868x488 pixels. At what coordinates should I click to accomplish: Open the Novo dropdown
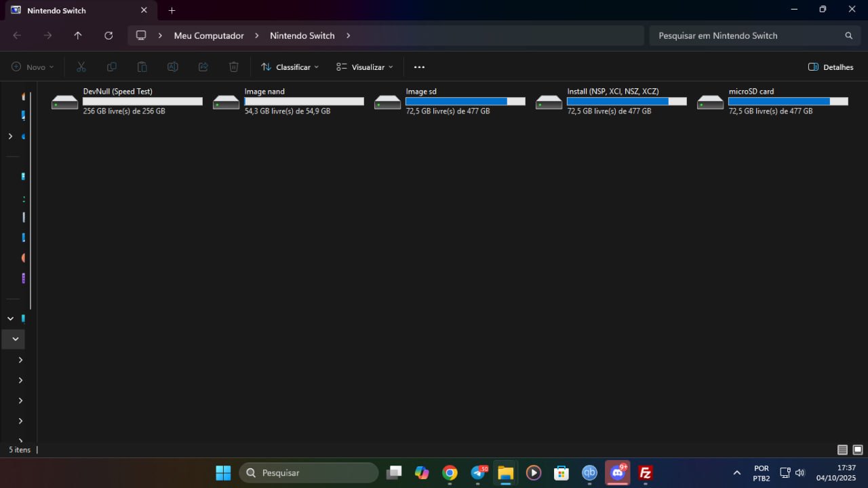coord(33,67)
